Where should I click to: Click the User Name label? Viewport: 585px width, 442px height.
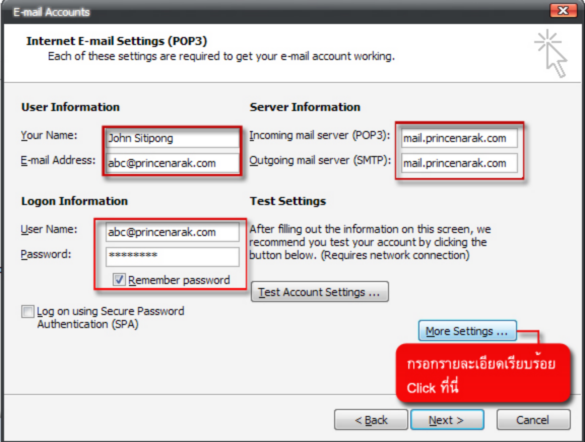(49, 229)
